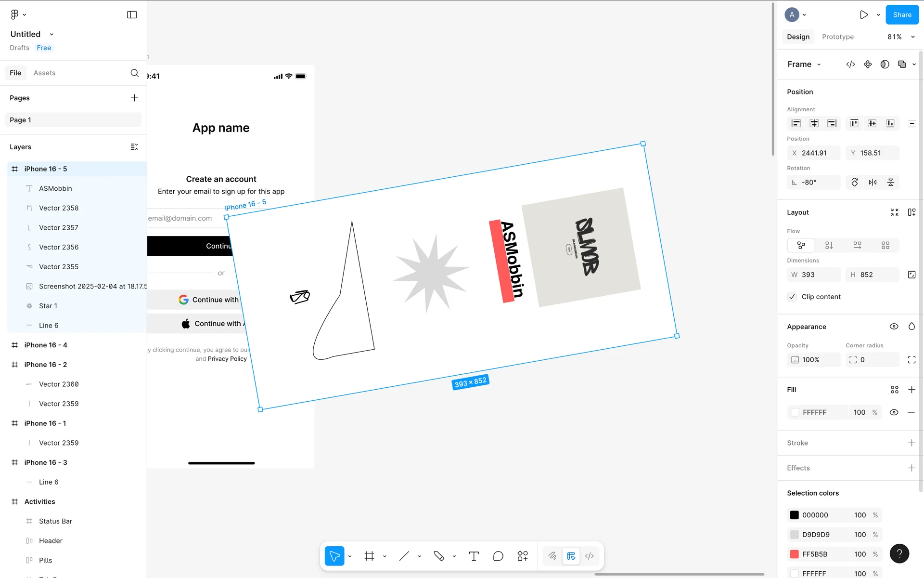Click the flip horizontal icon

tap(873, 182)
